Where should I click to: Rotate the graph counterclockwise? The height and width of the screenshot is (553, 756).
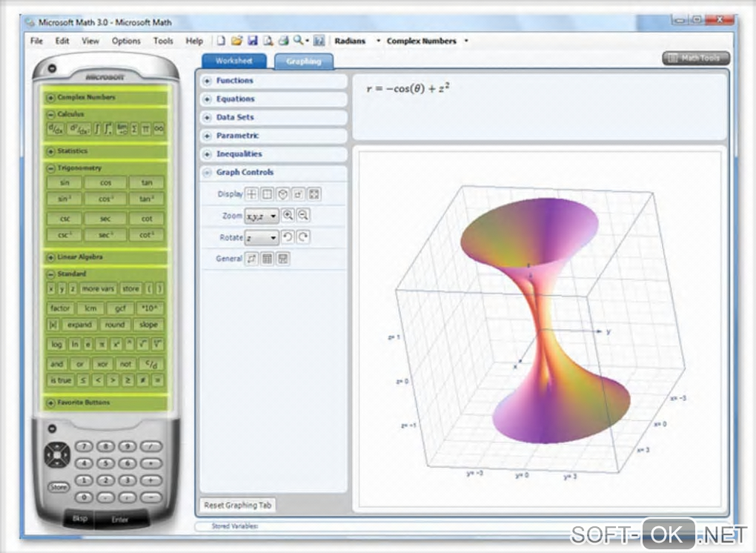288,236
